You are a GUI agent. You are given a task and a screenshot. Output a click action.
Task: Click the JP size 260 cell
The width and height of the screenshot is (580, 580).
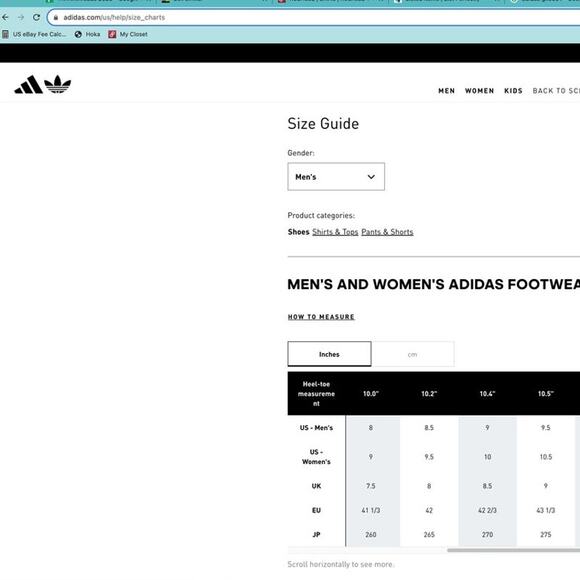(x=371, y=535)
